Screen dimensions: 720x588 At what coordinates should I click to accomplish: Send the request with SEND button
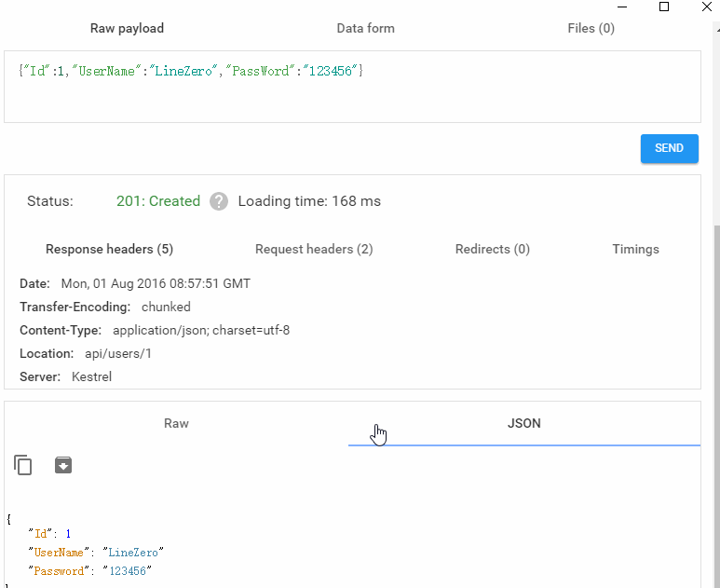[670, 148]
